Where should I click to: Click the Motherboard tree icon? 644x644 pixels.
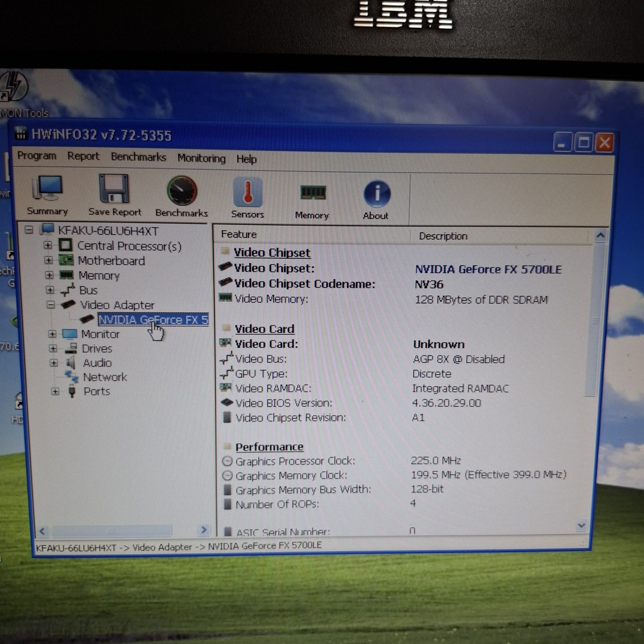[x=66, y=260]
